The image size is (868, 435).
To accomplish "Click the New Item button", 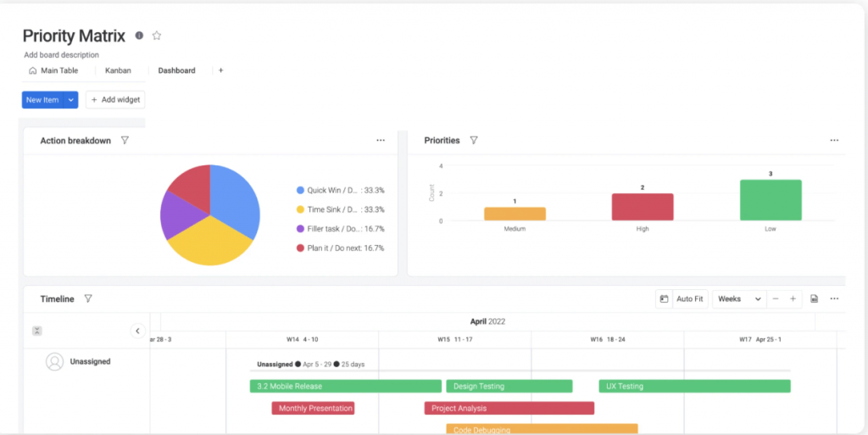I will [42, 100].
